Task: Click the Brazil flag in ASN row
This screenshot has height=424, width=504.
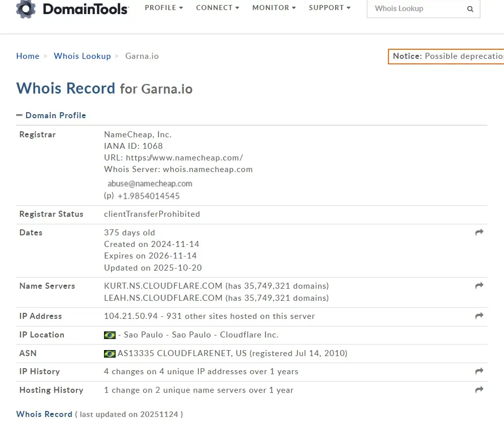Action: tap(110, 354)
